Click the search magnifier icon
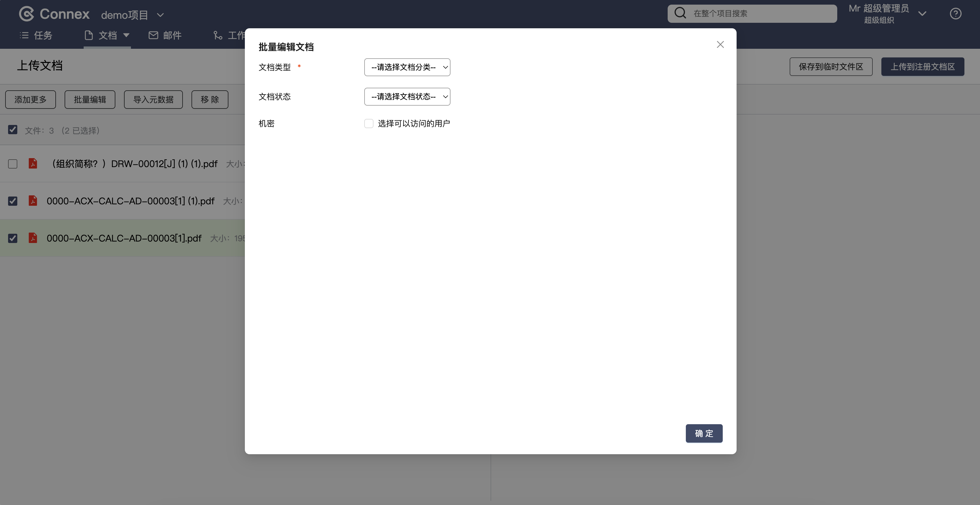The width and height of the screenshot is (980, 505). tap(680, 13)
